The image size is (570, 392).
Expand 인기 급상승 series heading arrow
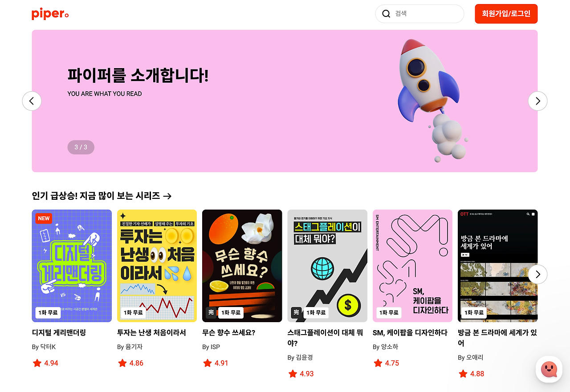click(167, 196)
